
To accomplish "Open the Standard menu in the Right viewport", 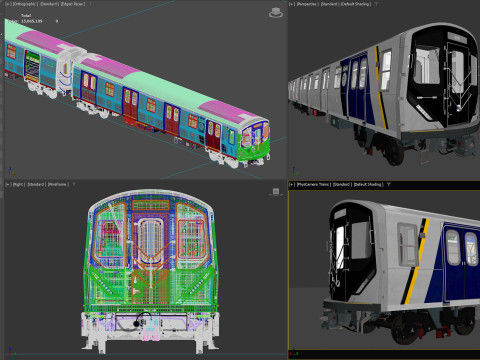I will tap(36, 184).
